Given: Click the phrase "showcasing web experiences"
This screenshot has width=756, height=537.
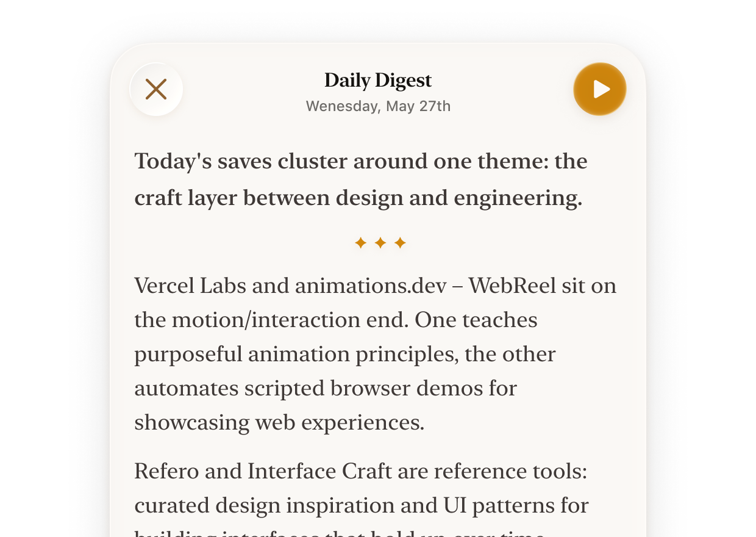Looking at the screenshot, I should pyautogui.click(x=279, y=422).
